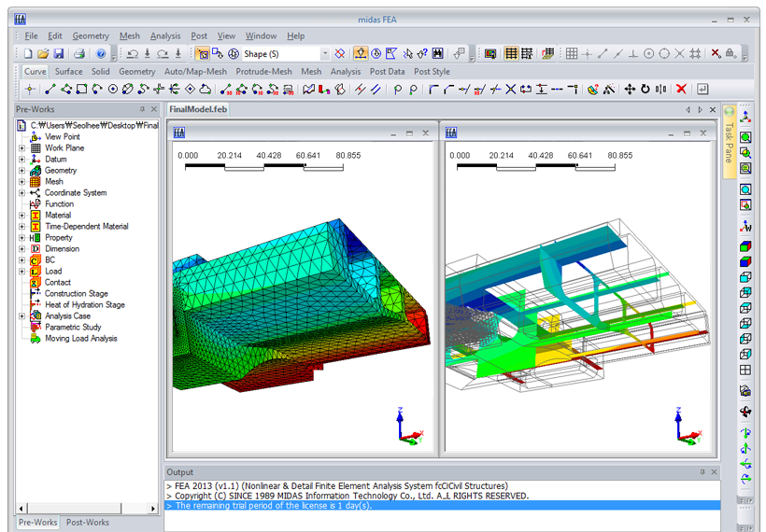
Task: Select the trial period remaining output line
Action: point(443,506)
